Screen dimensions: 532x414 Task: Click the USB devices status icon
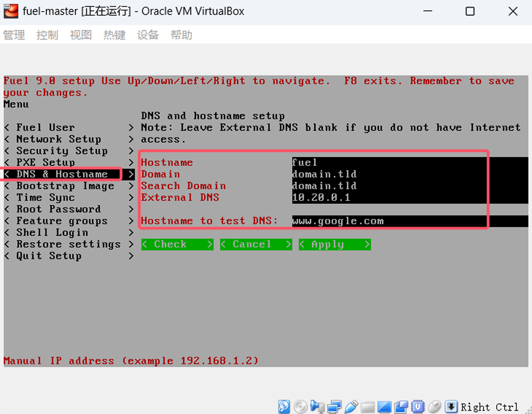click(351, 406)
